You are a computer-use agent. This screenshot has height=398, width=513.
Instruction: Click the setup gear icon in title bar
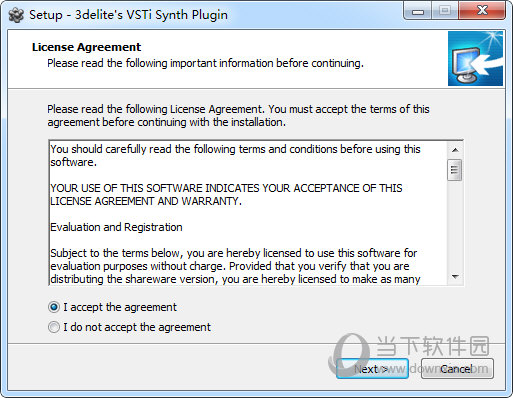tap(16, 15)
